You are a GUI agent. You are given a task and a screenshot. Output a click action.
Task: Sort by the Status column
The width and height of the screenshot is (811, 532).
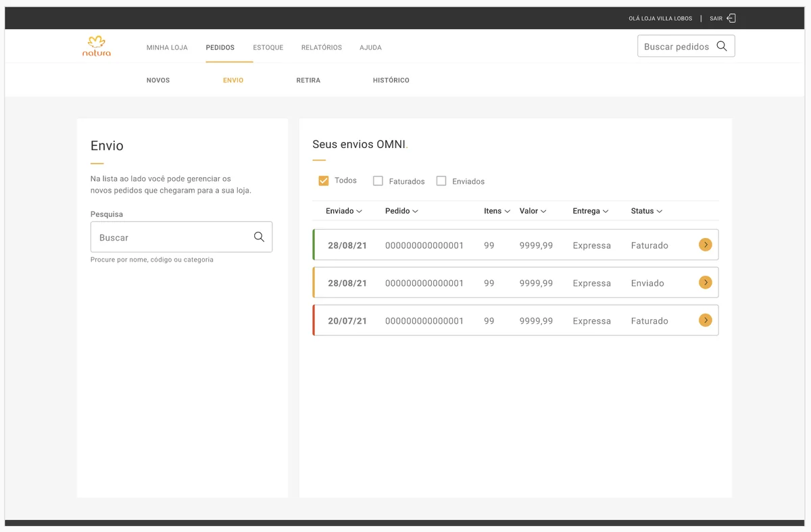tap(647, 211)
